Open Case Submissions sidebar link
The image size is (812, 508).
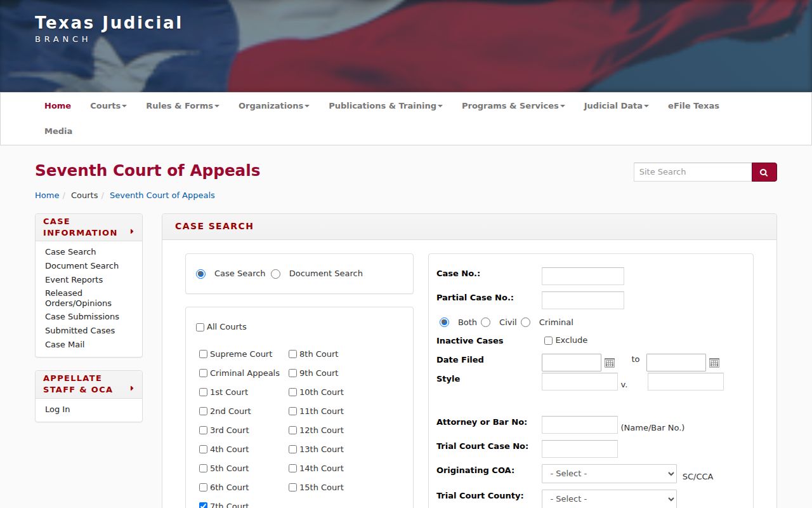pyautogui.click(x=82, y=317)
